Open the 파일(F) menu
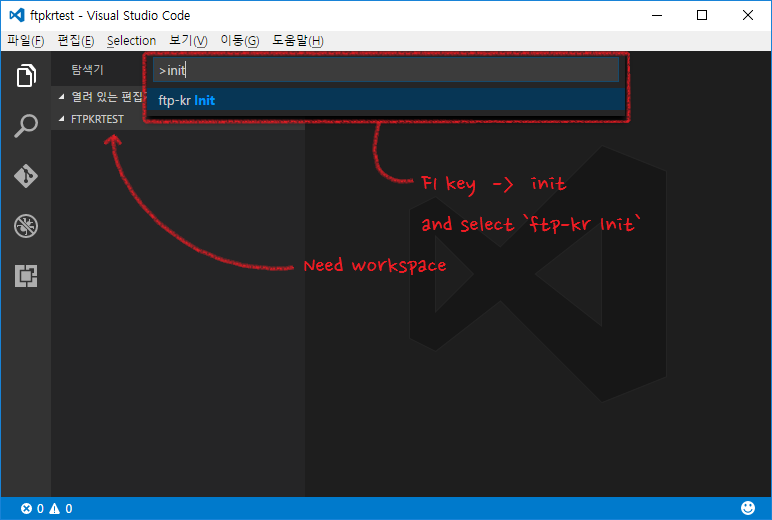 (26, 41)
